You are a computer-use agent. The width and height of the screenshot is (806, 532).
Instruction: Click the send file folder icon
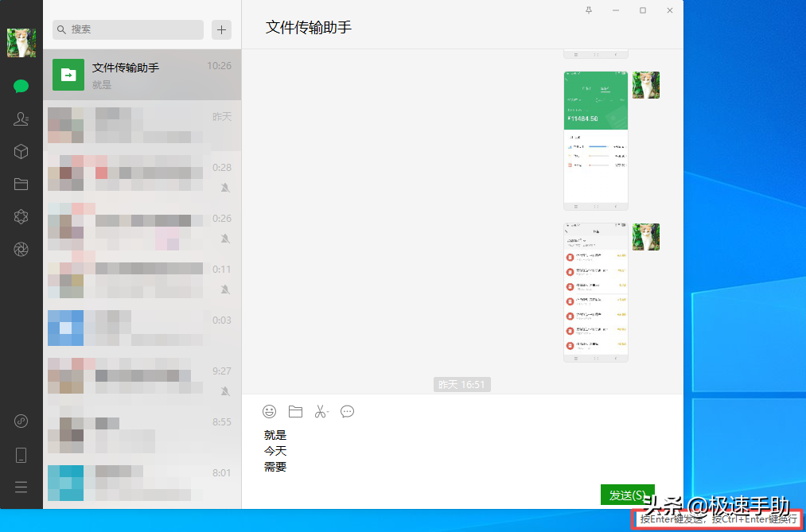click(295, 411)
